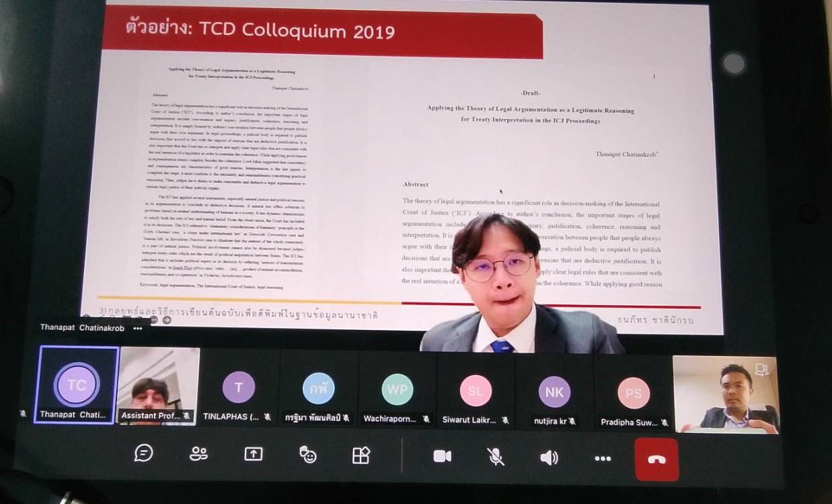Click the self-view camera switch icon
This screenshot has height=504, width=832.
(761, 369)
